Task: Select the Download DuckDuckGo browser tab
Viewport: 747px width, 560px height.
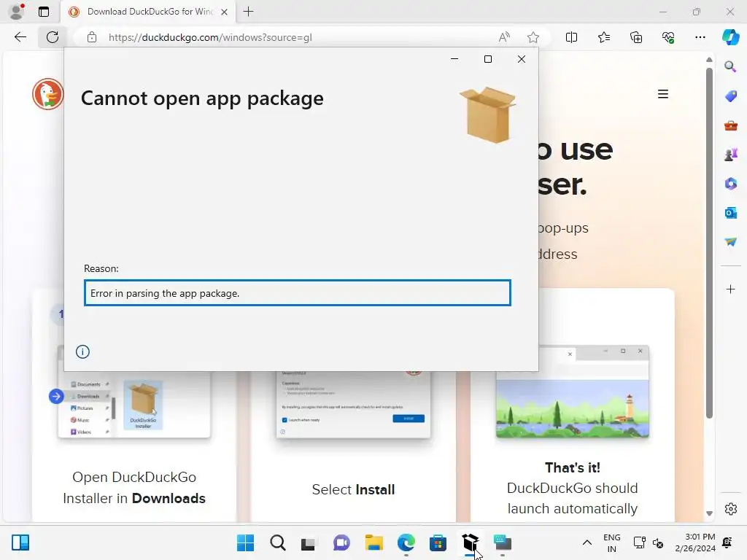Action: 147,12
